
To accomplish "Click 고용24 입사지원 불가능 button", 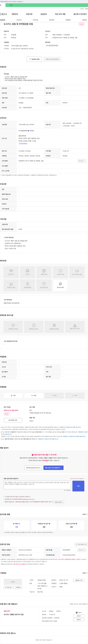I will 52,59.
